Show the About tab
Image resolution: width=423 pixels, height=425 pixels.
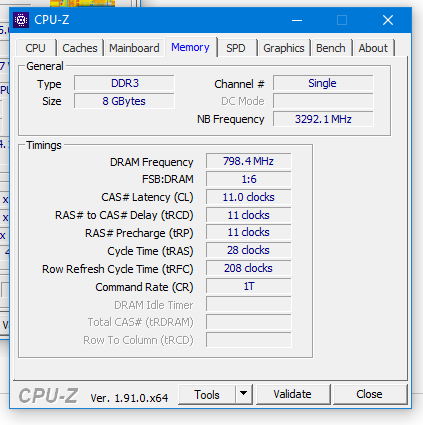tap(373, 48)
